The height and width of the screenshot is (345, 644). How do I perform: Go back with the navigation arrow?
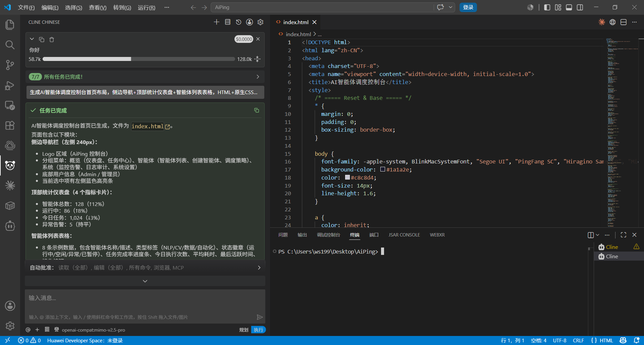coord(193,7)
